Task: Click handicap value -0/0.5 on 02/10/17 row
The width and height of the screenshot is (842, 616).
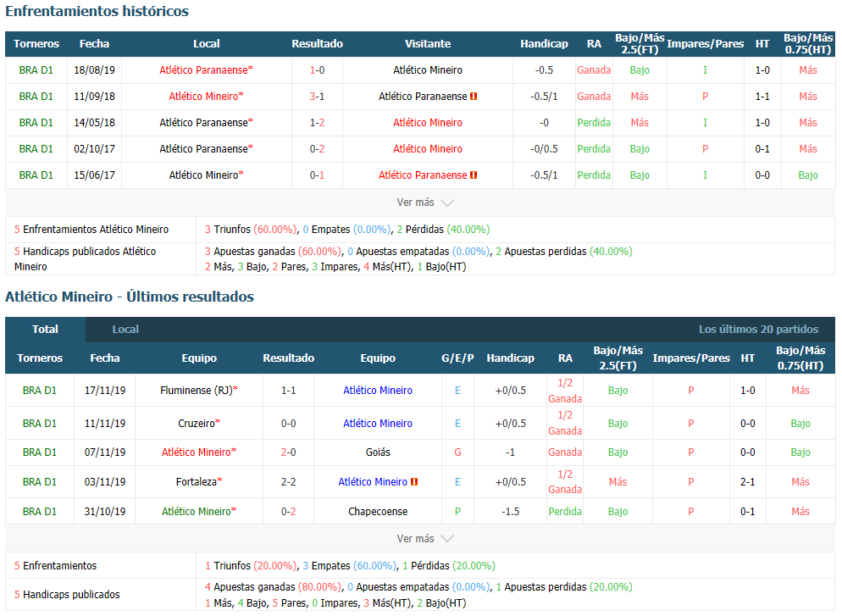Action: [x=544, y=149]
